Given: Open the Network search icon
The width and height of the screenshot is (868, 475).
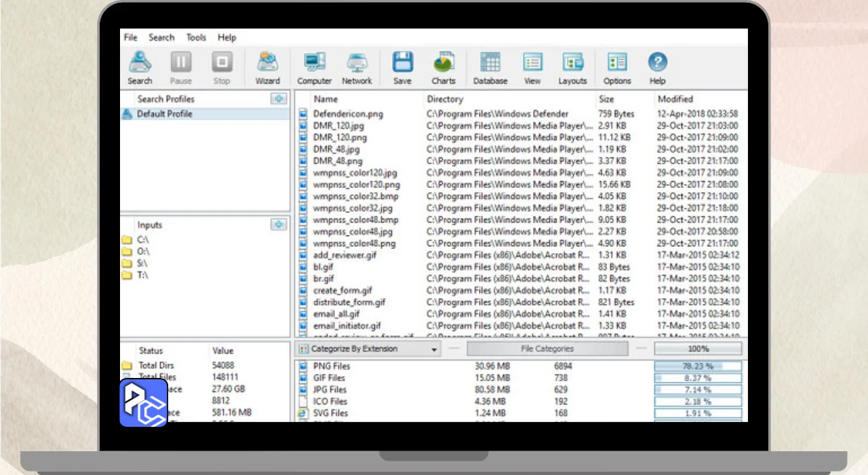Looking at the screenshot, I should [357, 68].
